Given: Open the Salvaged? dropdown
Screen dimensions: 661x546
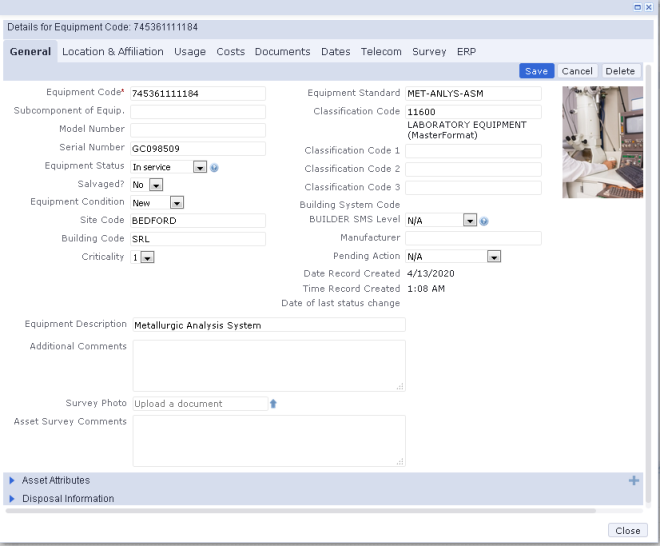Looking at the screenshot, I should [x=157, y=185].
